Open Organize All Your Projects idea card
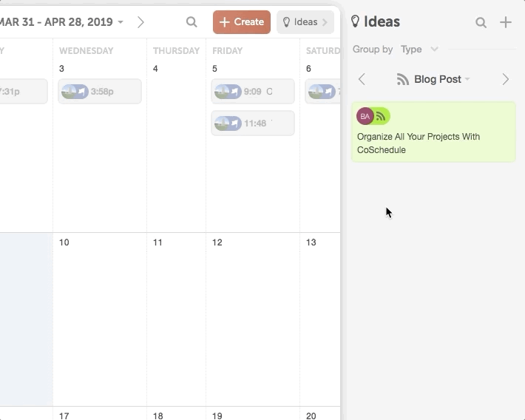The image size is (525, 420). click(433, 132)
